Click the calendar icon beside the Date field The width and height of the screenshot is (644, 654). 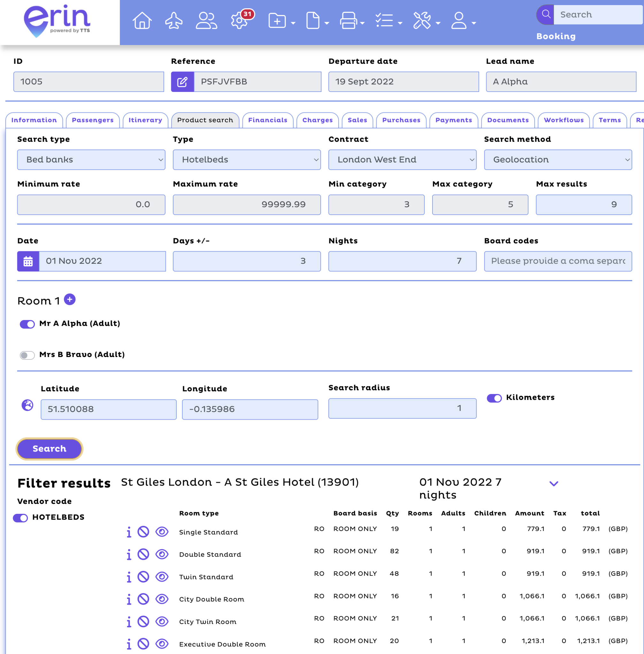click(x=28, y=261)
